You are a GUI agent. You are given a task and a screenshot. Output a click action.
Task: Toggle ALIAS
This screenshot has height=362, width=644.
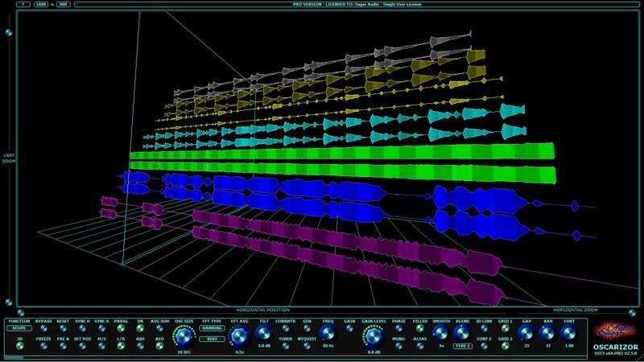pyautogui.click(x=419, y=346)
